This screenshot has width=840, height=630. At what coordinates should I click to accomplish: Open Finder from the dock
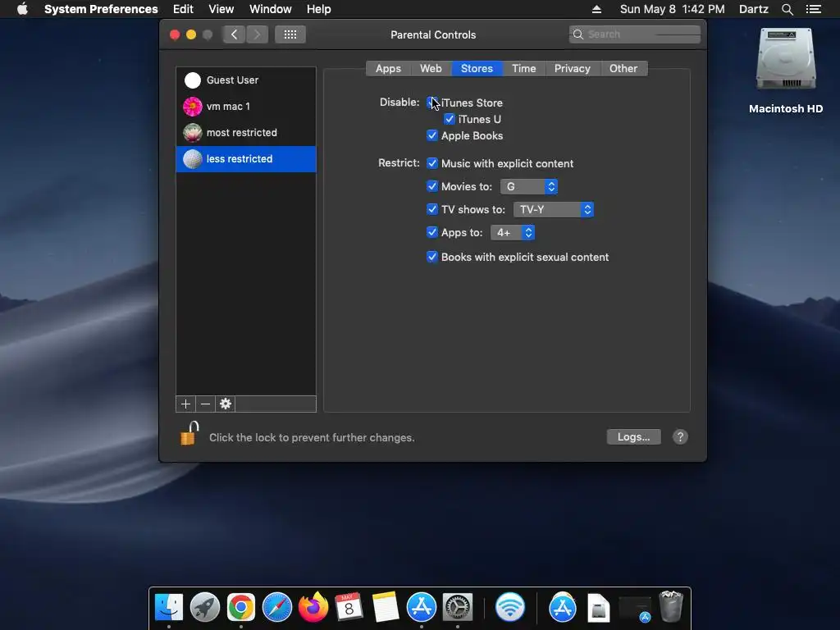click(169, 607)
